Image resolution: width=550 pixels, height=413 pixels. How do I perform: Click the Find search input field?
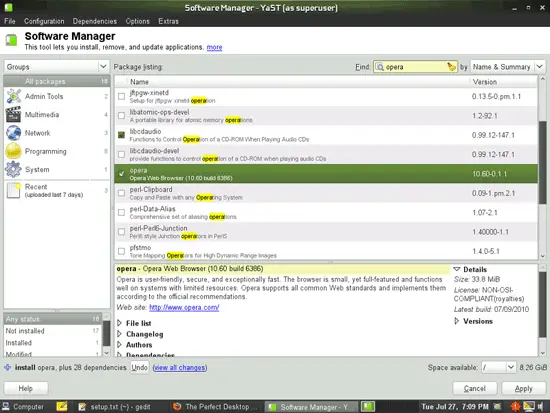[415, 67]
